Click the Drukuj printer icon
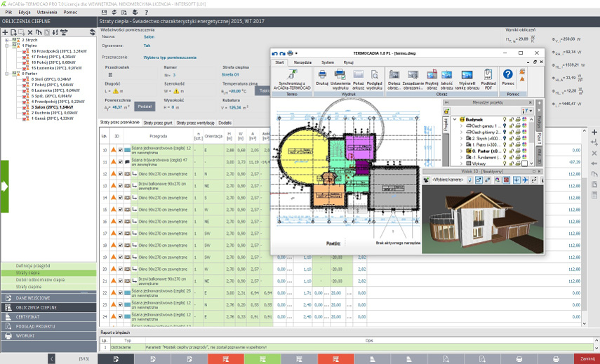The image size is (600, 364). (322, 74)
